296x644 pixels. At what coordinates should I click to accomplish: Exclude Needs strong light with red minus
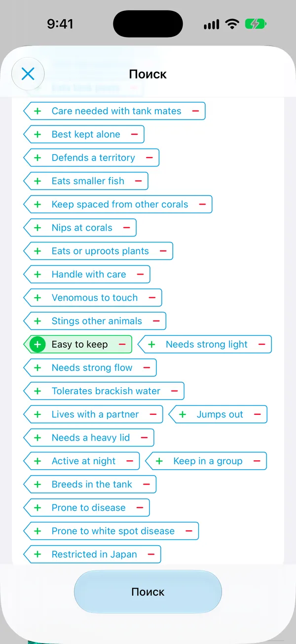[261, 344]
